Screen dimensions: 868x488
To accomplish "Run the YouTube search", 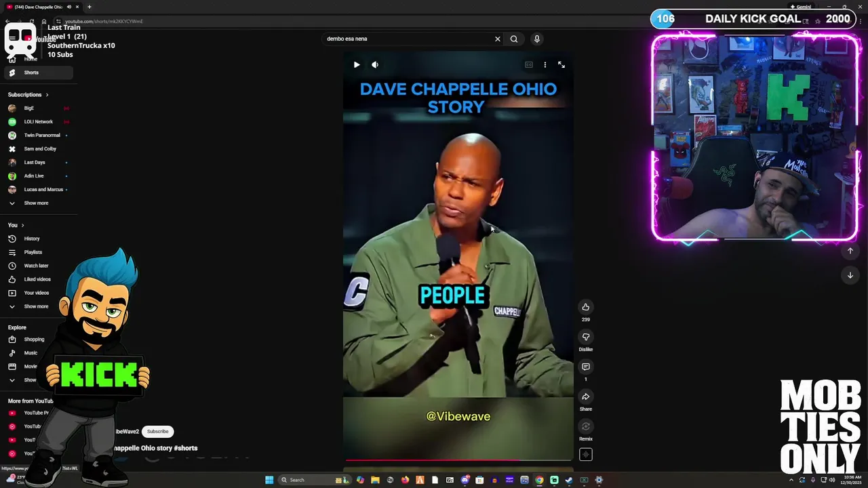I will 514,39.
